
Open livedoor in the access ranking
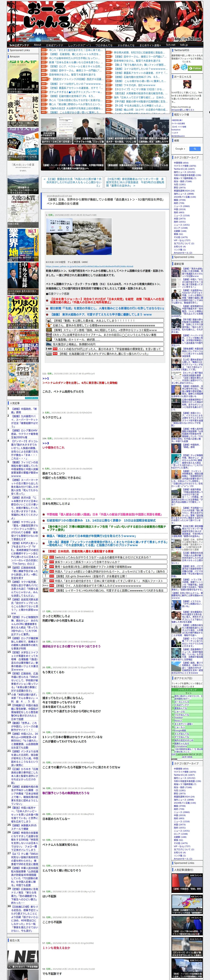178,718
